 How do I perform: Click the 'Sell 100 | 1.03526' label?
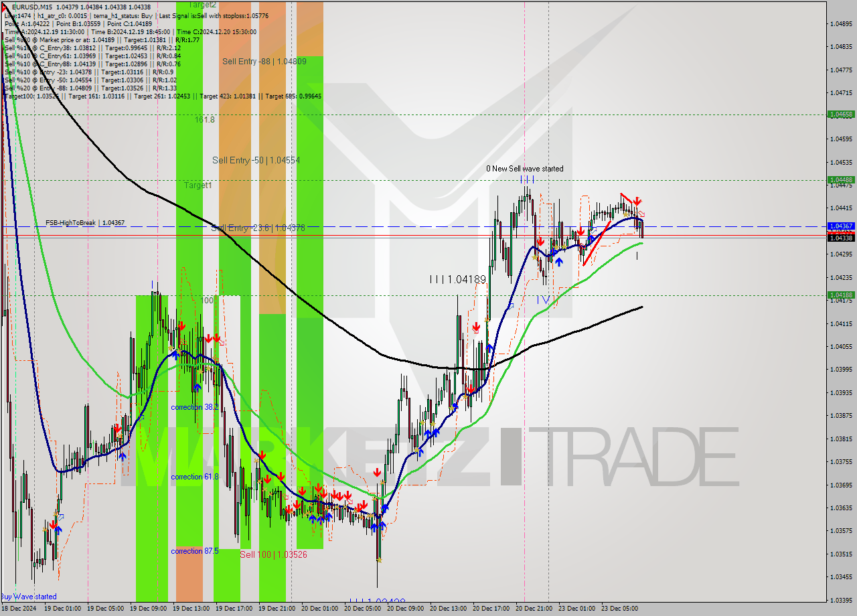[x=273, y=554]
